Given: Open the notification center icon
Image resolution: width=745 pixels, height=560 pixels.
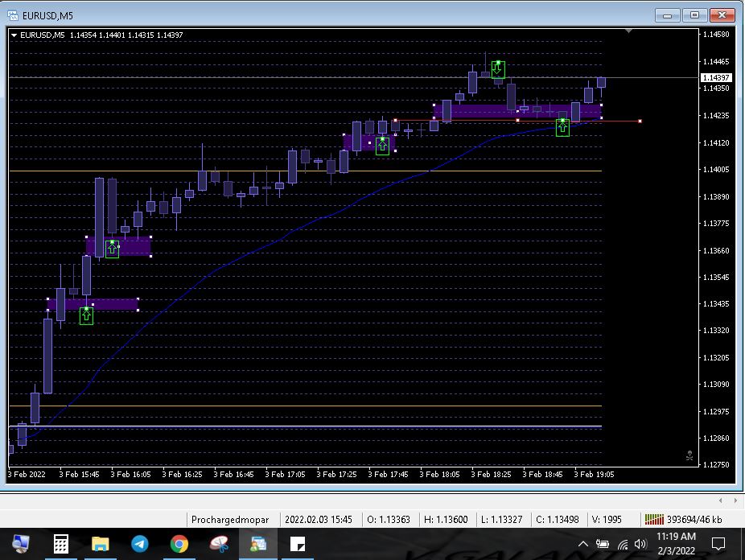Looking at the screenshot, I should point(718,544).
